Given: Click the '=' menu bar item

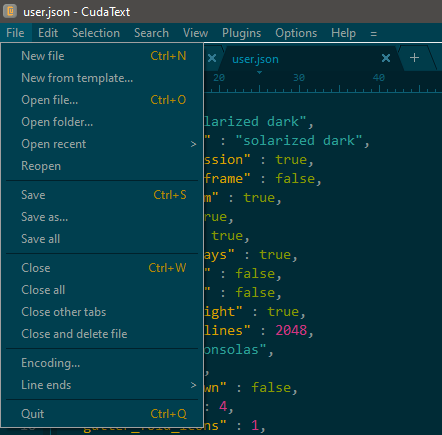Looking at the screenshot, I should [x=374, y=33].
